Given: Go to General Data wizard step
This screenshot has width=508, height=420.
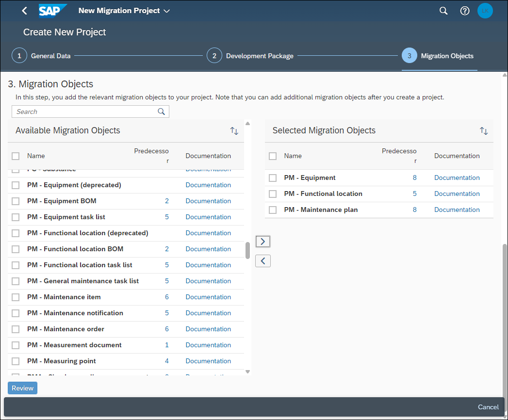Looking at the screenshot, I should tap(41, 56).
